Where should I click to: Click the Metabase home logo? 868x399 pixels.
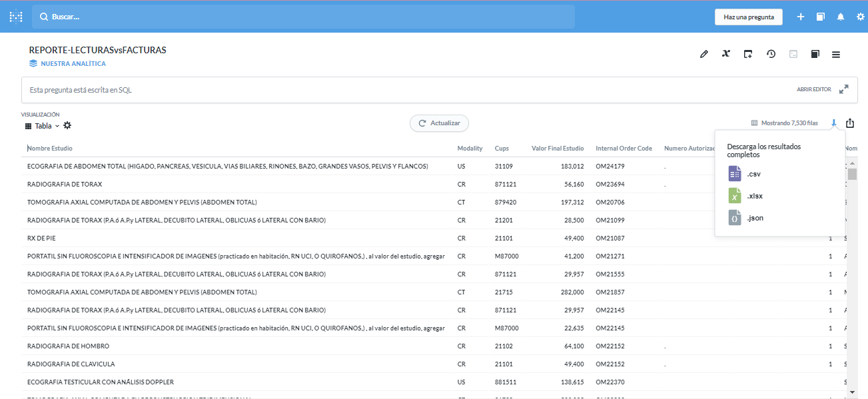tap(16, 17)
